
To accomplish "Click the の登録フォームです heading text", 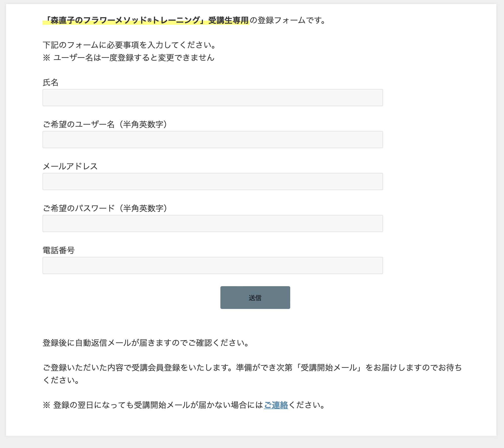I will coord(287,20).
